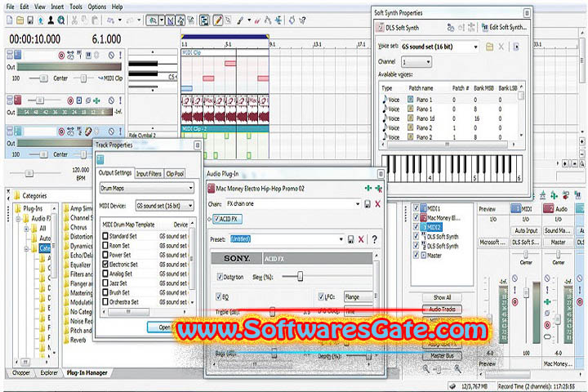588x392 pixels.
Task: Click Edit Soft Synth... label
Action: pyautogui.click(x=508, y=28)
